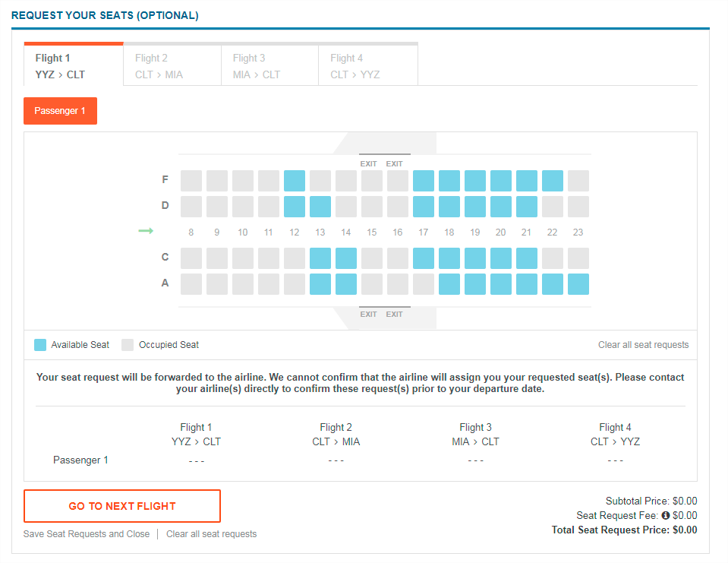Select available seat 12D

tap(294, 207)
